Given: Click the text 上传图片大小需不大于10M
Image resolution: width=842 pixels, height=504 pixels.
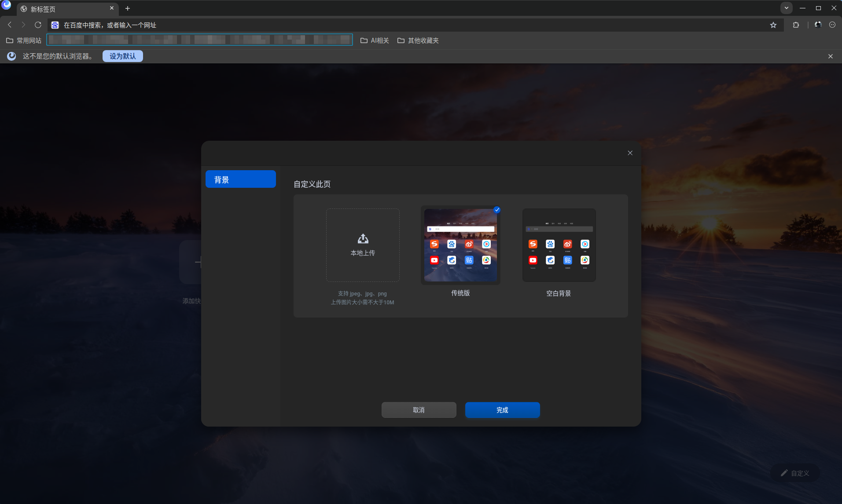Looking at the screenshot, I should (x=362, y=303).
